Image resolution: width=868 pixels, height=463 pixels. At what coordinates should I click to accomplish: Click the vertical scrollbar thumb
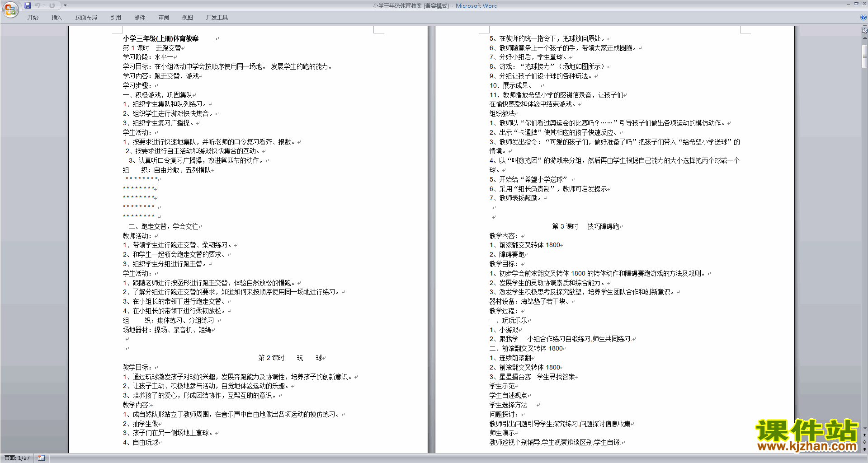(864, 56)
